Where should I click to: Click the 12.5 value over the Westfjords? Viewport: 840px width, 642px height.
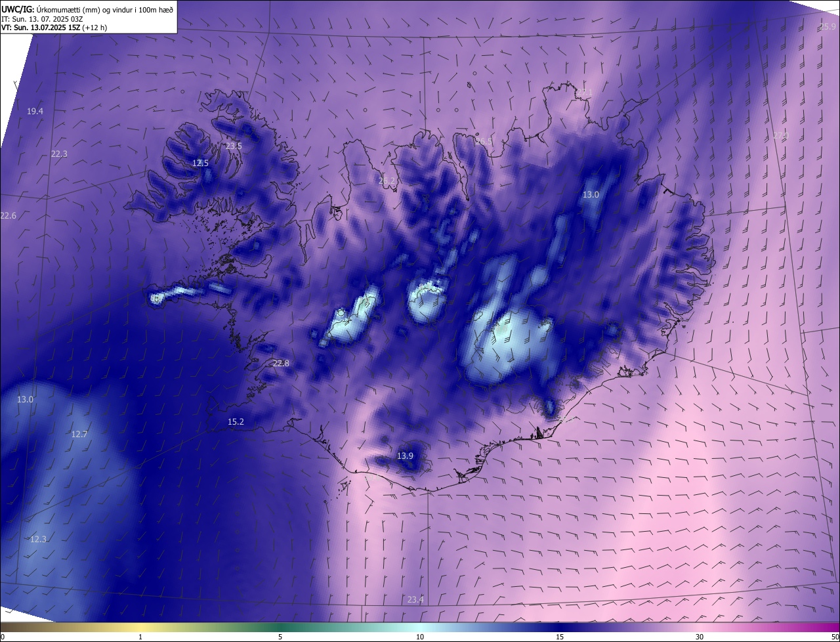(x=200, y=163)
